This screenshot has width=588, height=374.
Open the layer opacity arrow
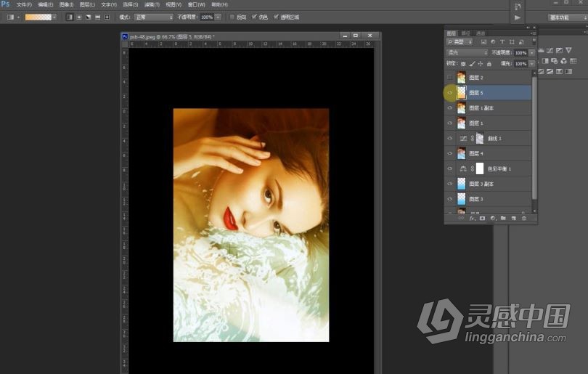(x=532, y=53)
